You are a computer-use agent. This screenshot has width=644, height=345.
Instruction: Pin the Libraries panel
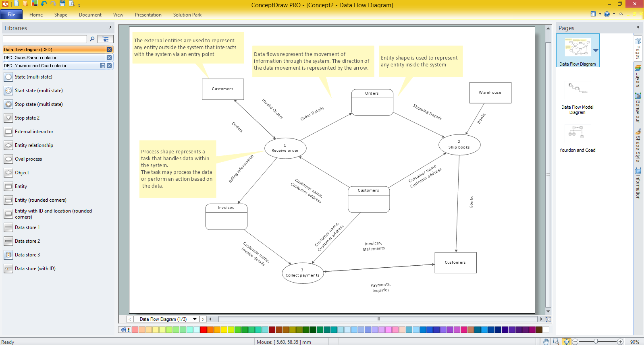pyautogui.click(x=110, y=28)
